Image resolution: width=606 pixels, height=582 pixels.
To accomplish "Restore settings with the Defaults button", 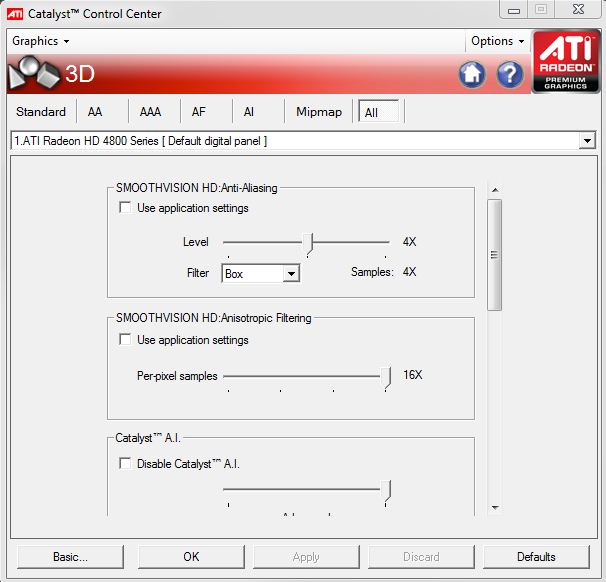I will [536, 557].
